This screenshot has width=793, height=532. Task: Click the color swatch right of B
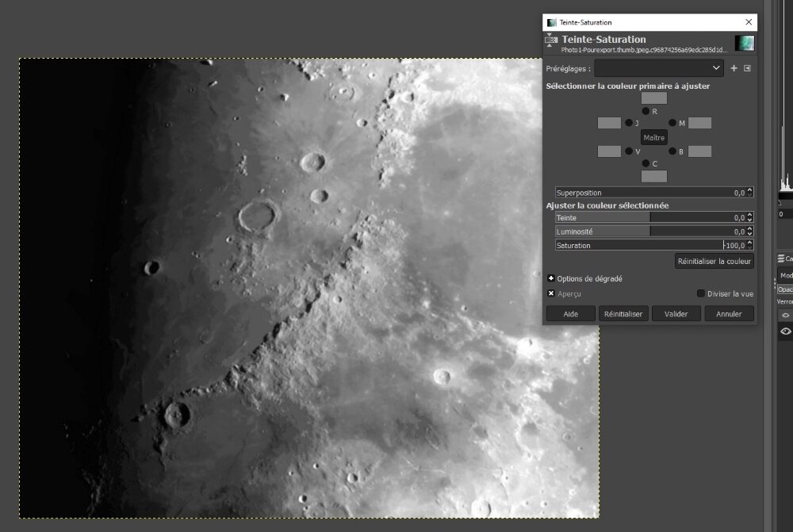tap(700, 151)
